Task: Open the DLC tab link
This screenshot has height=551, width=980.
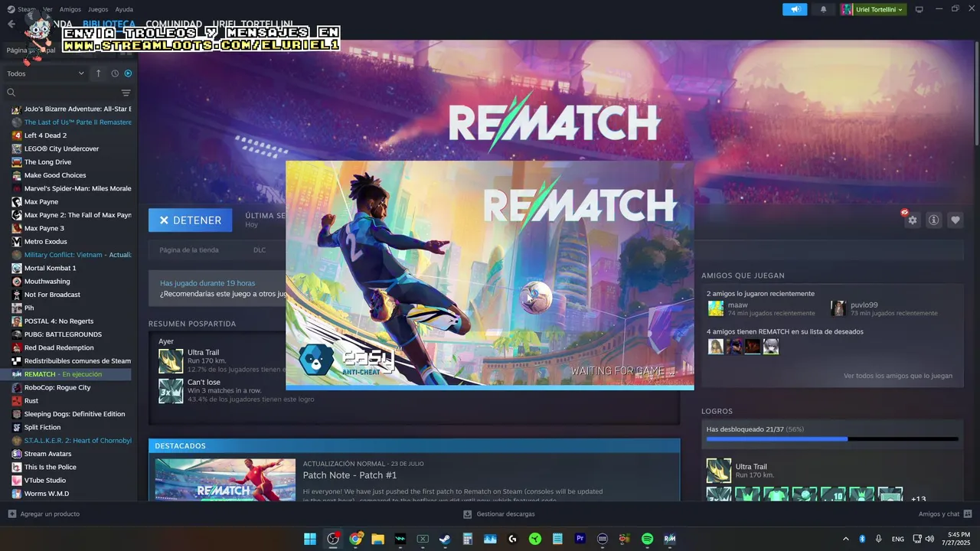Action: [x=260, y=249]
